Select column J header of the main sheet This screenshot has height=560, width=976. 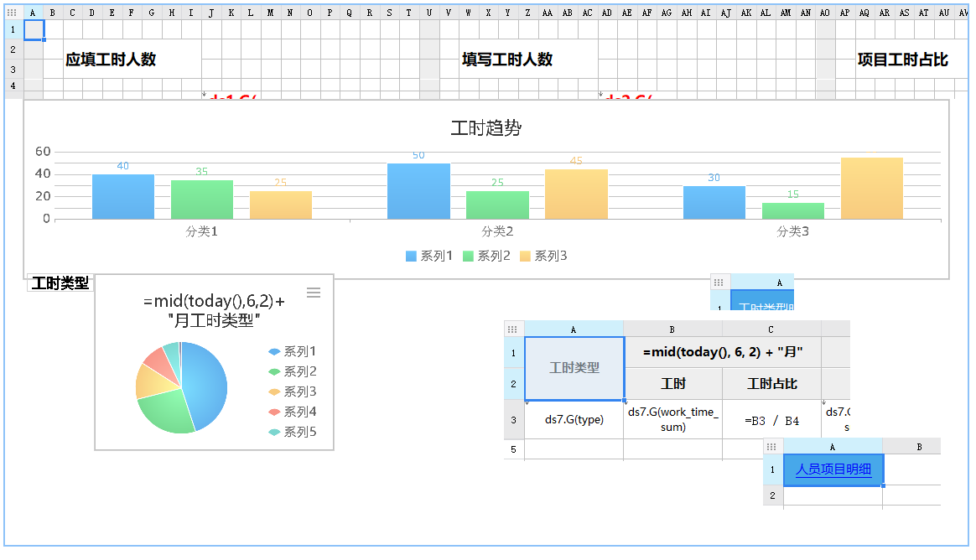[211, 13]
